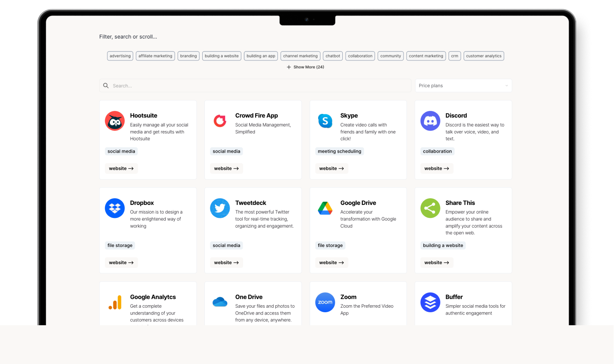Filter by community tag

point(391,56)
